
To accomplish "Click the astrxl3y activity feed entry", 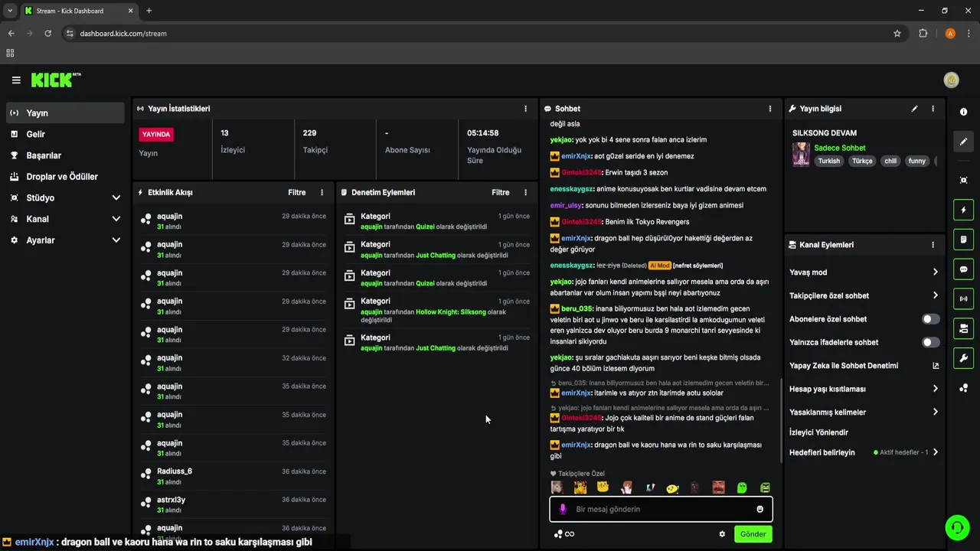I will pyautogui.click(x=234, y=504).
